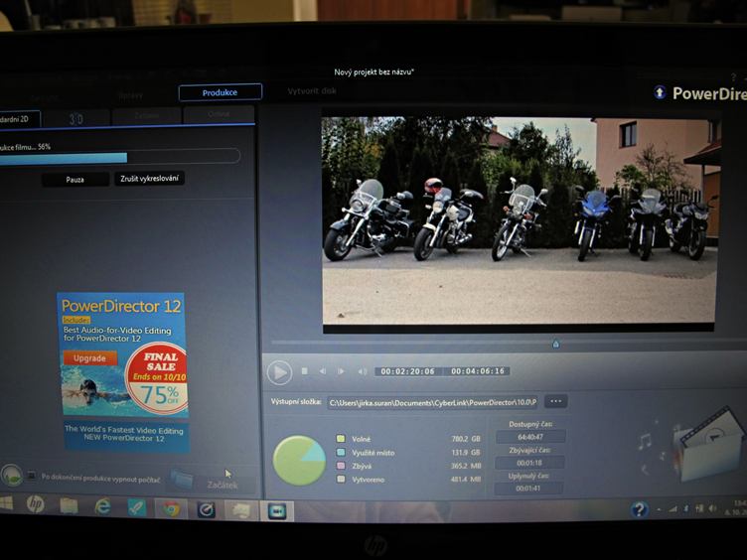Click the video preview with motorcycles
The width and height of the screenshot is (747, 560).
coord(520,221)
